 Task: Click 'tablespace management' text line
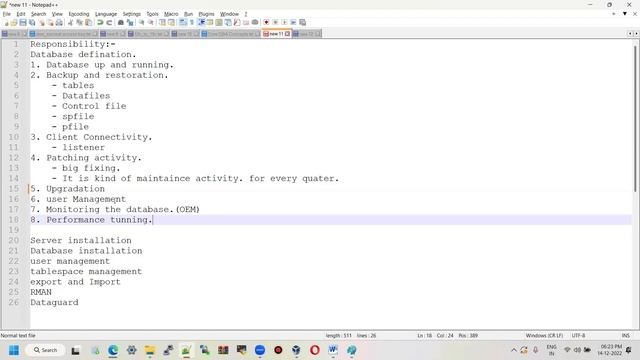point(86,271)
